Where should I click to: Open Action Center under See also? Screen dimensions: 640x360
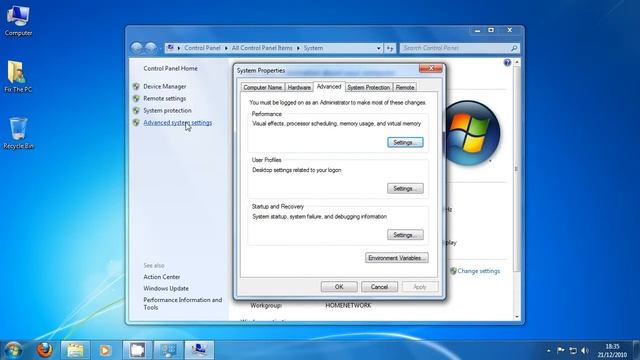(x=162, y=277)
